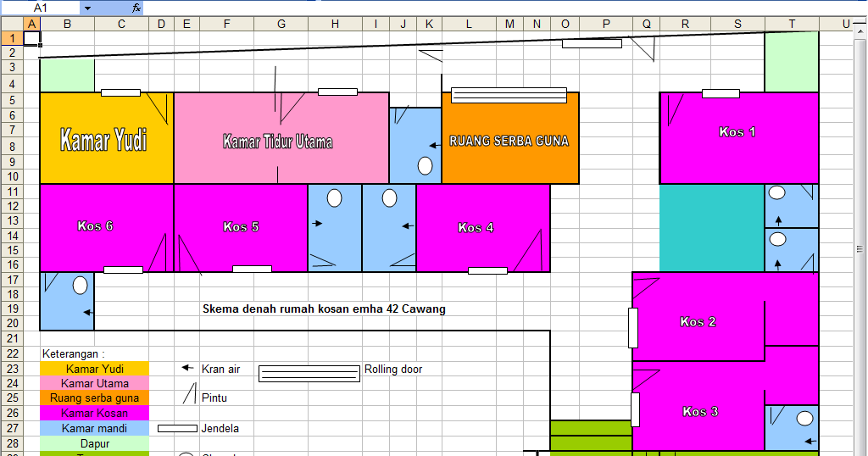Select the Kamar Tidur Utama WordArt title
Screen dimensions: 868x456
coord(278,142)
